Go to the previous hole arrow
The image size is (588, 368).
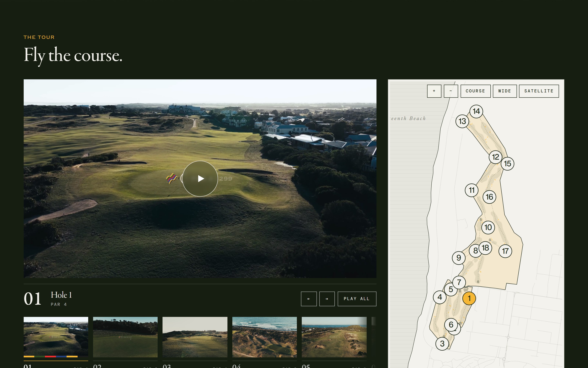[x=309, y=299]
